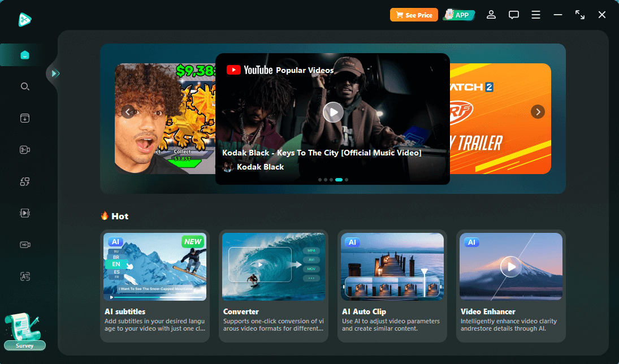The image size is (619, 364).
Task: Open the feedback message icon
Action: coord(514,15)
